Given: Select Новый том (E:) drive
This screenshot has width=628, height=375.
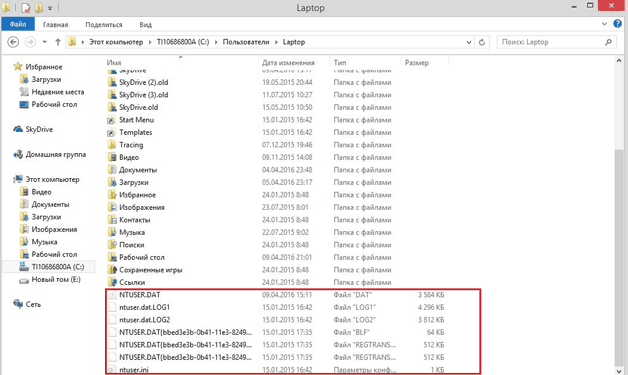Looking at the screenshot, I should click(x=56, y=279).
